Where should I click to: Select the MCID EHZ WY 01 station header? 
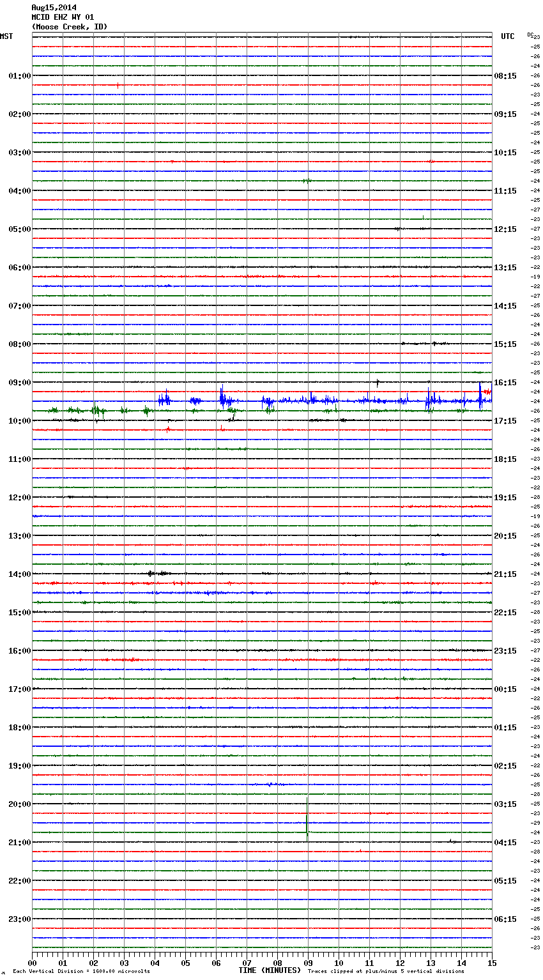[63, 17]
